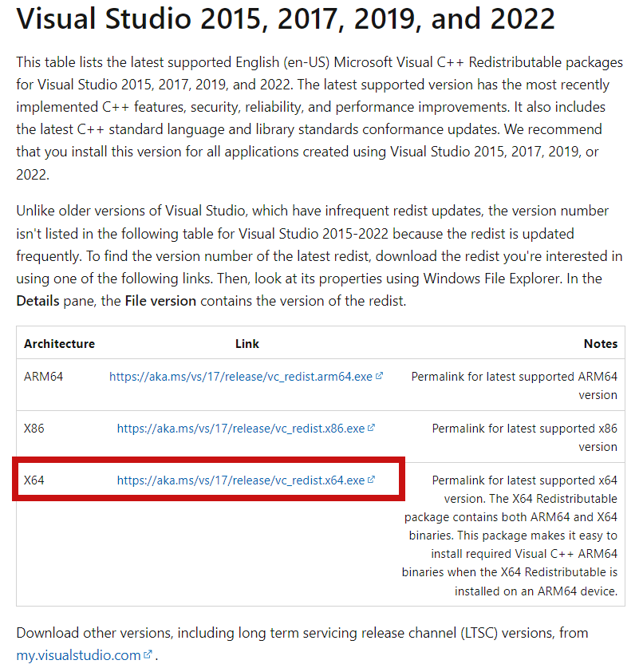Screen dimensions: 643x672
Task: Click the ARM64 architecture cell
Action: click(43, 376)
